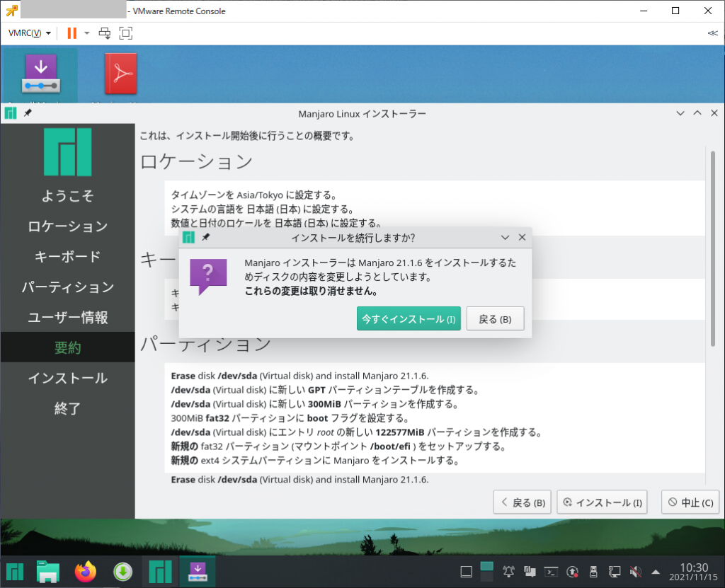This screenshot has height=588, width=725.
Task: Click the ext4 システムパーティション line
Action: (315, 461)
